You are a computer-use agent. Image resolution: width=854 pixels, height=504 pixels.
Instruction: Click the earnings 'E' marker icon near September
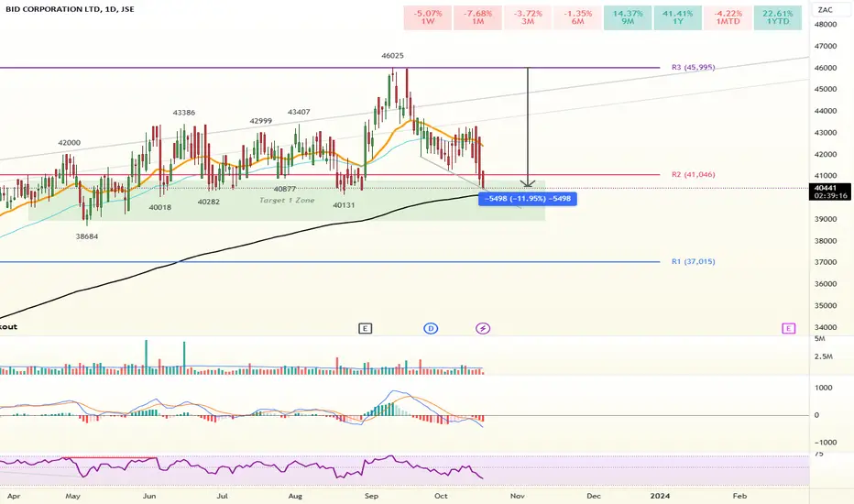click(365, 329)
